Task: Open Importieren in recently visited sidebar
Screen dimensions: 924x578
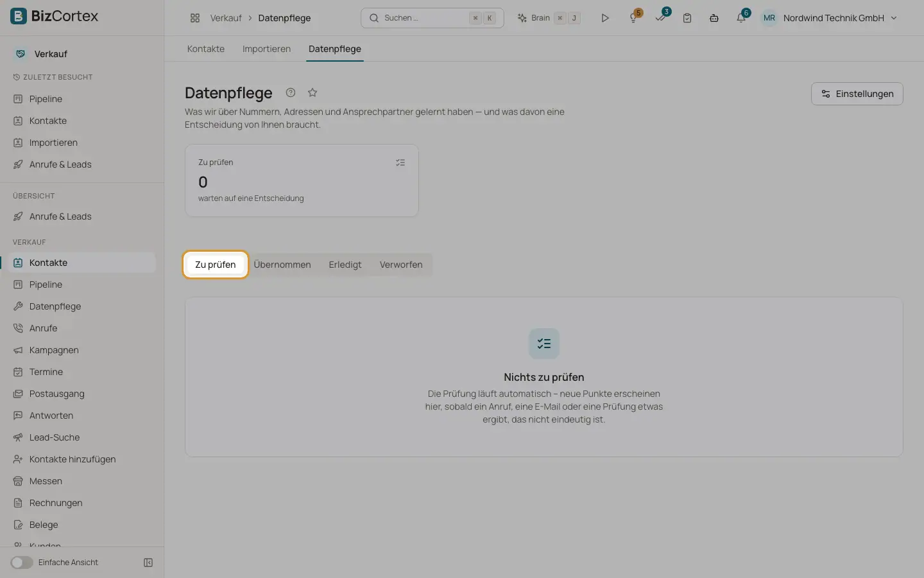Action: (x=82, y=143)
